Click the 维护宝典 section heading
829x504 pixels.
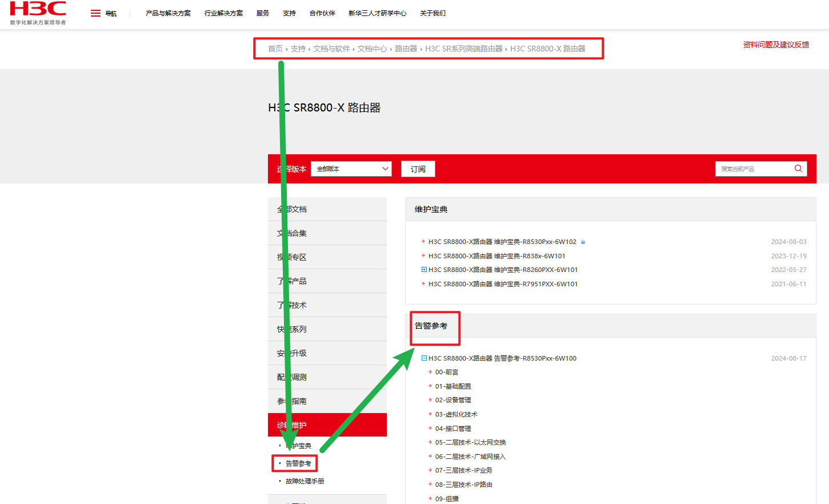tap(431, 209)
